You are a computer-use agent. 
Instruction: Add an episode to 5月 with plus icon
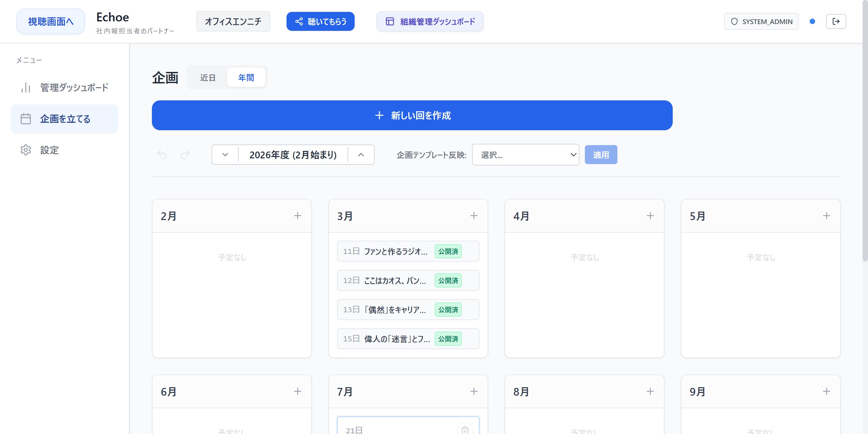(827, 216)
